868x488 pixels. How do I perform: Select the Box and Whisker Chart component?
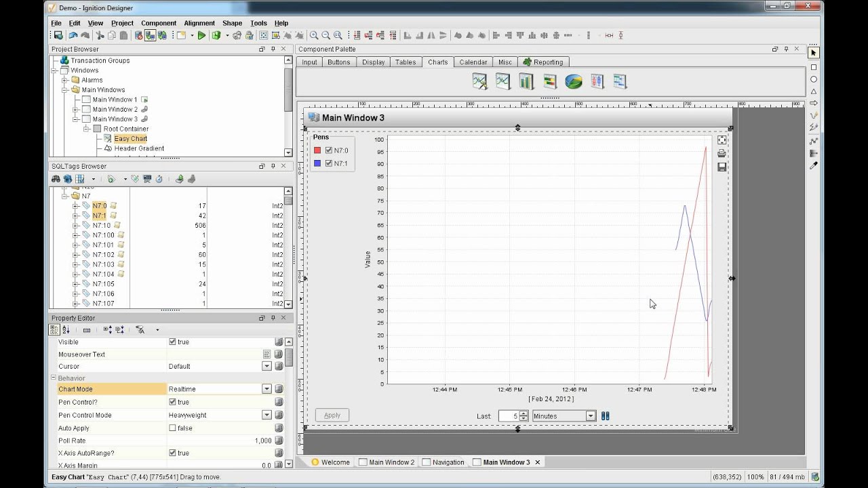(x=597, y=81)
